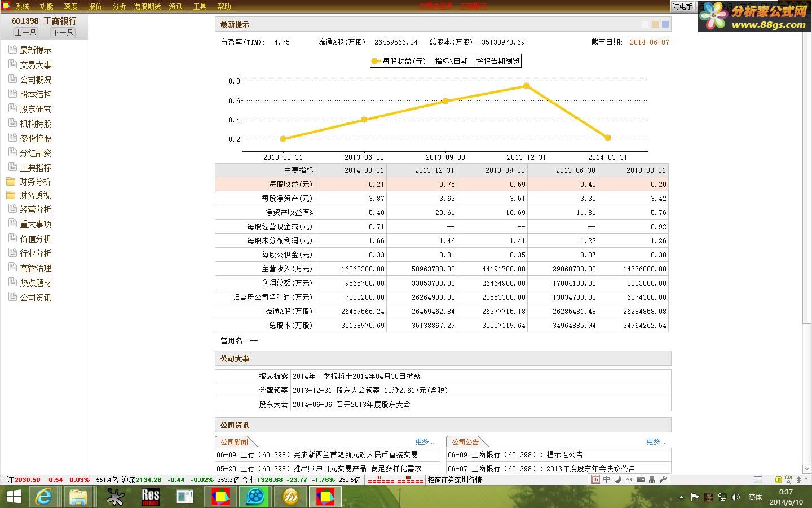Click the 主要指标 page icon in sidebar
812x508 pixels.
tap(12, 167)
